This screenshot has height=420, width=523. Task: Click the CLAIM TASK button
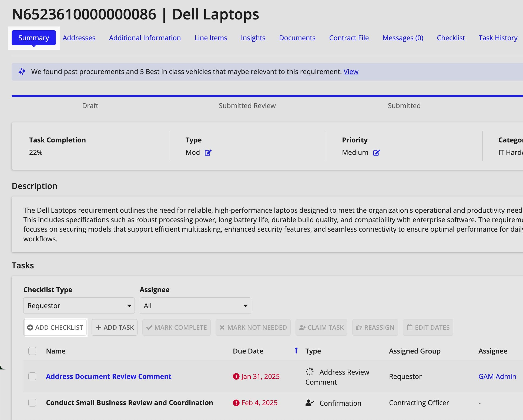[x=321, y=327]
